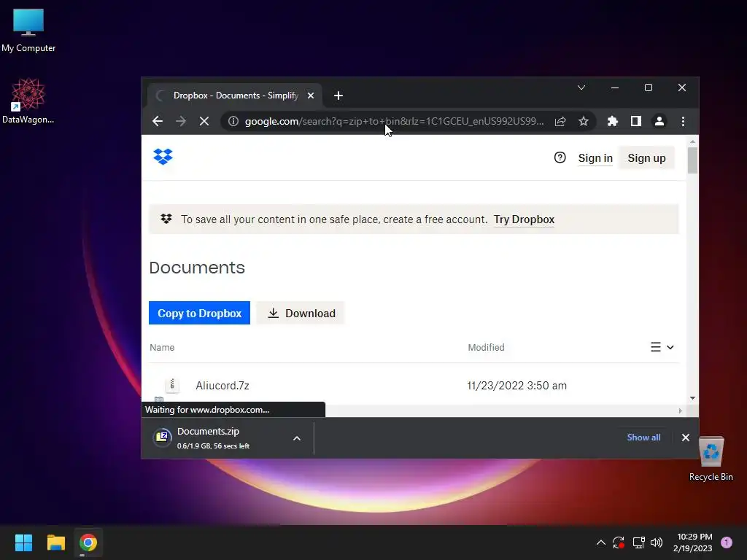Click Copy to Dropbox button
This screenshot has width=747, height=560.
point(199,313)
